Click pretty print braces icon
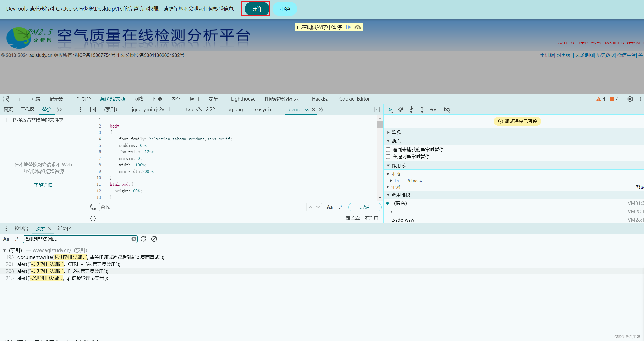The height and width of the screenshot is (341, 644). coord(93,218)
